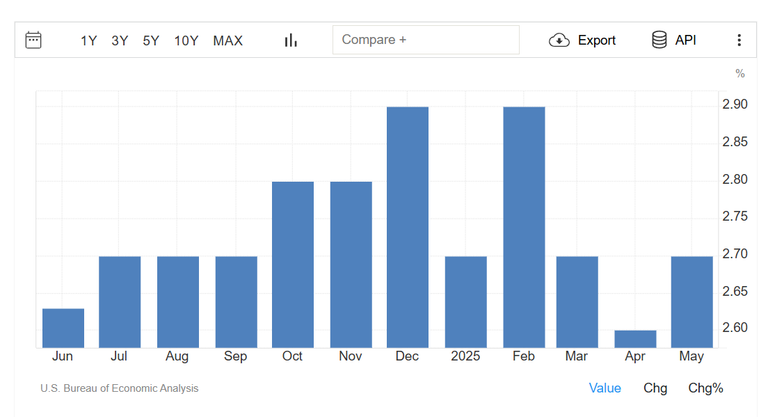Click the 2.60 axis label
Image resolution: width=768 pixels, height=417 pixels.
tap(735, 327)
